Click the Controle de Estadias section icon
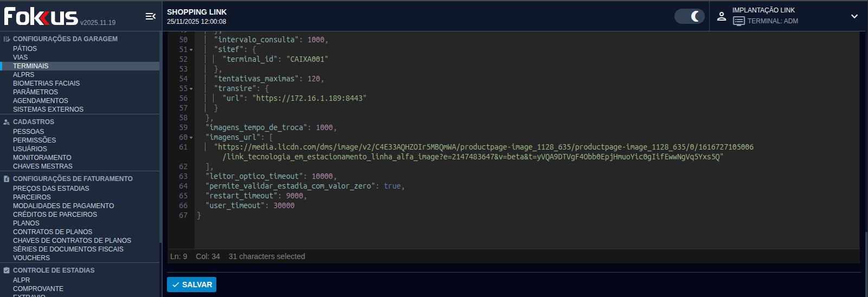The height and width of the screenshot is (297, 868). point(7,270)
